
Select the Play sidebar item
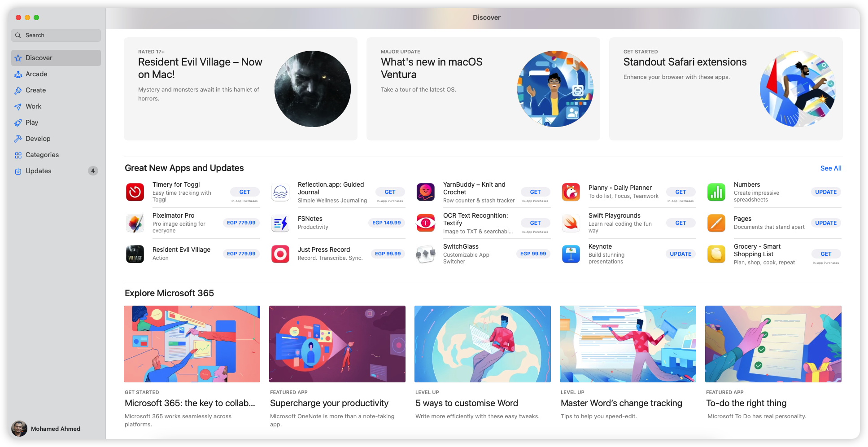tap(56, 123)
